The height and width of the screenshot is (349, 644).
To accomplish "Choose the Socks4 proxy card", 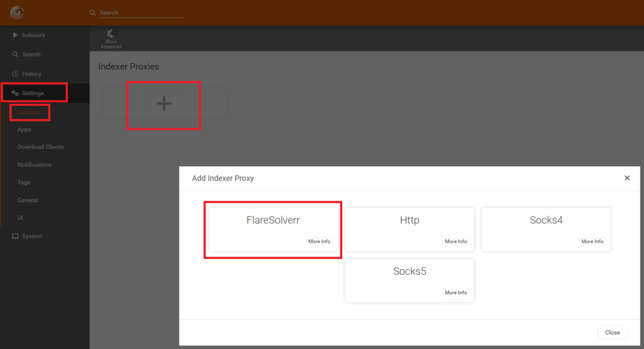I will pos(547,230).
